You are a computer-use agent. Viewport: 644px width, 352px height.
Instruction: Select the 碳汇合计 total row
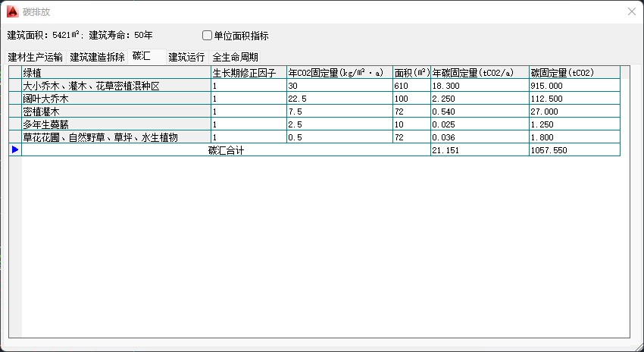click(x=226, y=151)
